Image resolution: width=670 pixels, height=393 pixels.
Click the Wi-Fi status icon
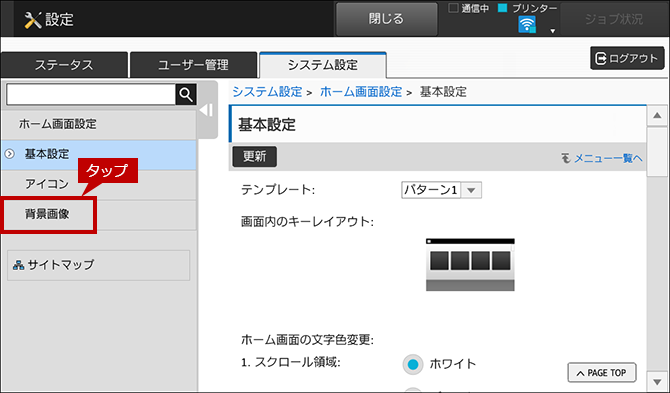pos(527,25)
